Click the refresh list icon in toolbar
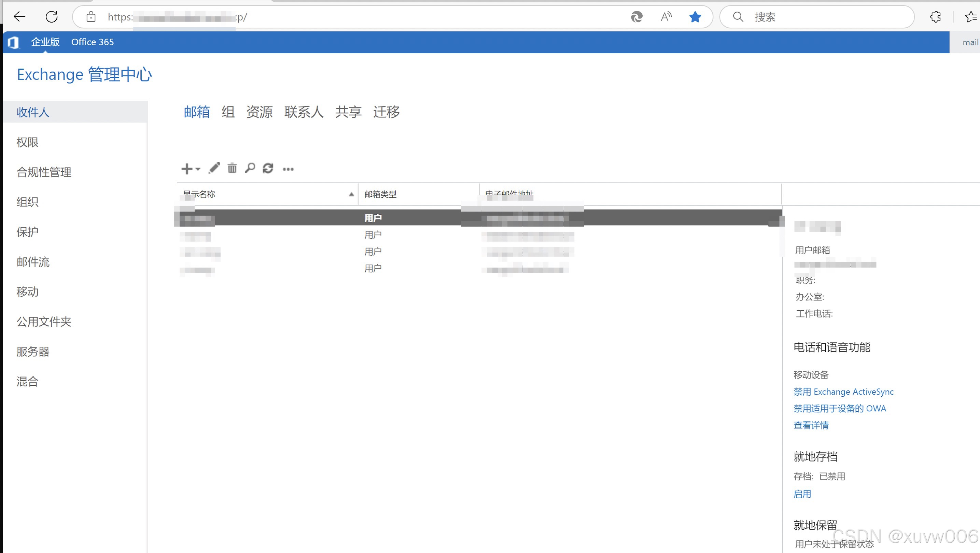 point(268,168)
